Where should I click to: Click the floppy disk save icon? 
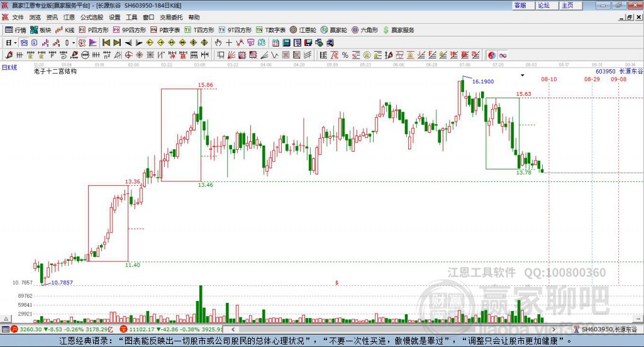pyautogui.click(x=308, y=43)
